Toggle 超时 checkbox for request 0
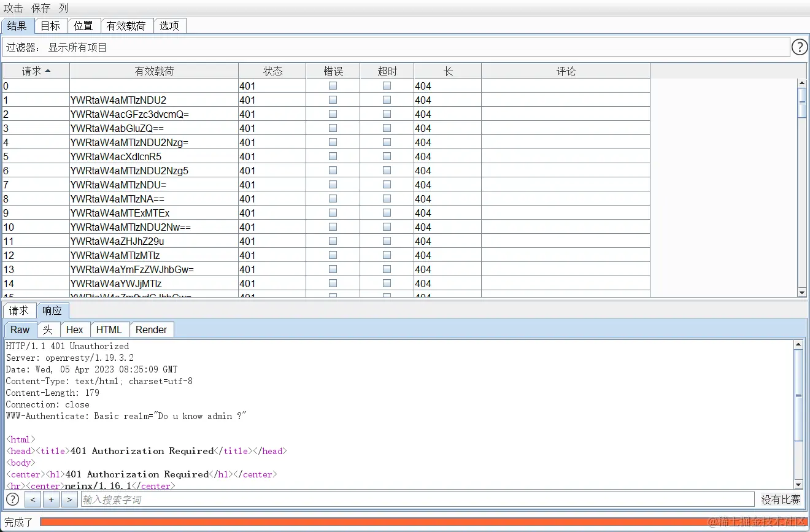Viewport: 810px width, 532px height. [x=387, y=86]
